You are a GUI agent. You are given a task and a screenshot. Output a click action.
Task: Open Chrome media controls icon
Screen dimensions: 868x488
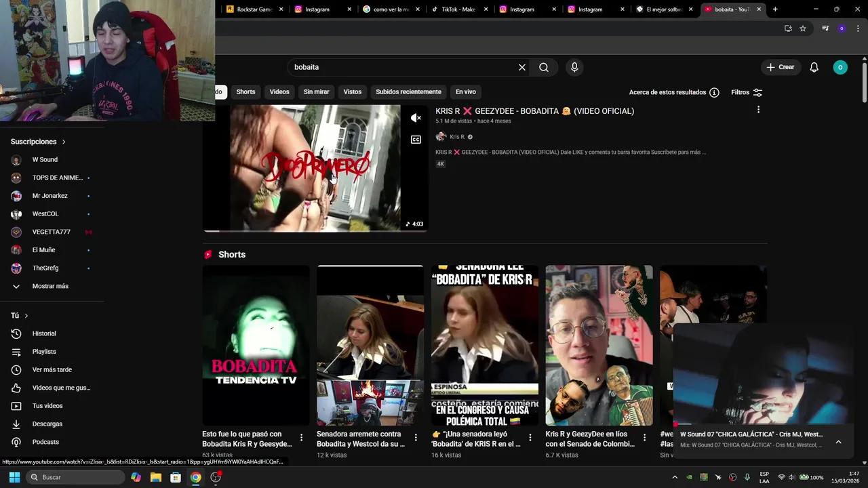pos(825,28)
